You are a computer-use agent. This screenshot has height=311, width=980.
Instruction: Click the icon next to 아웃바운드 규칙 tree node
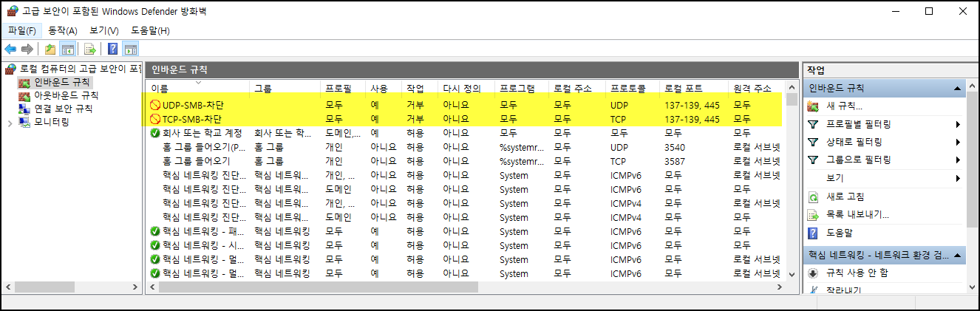coord(24,95)
